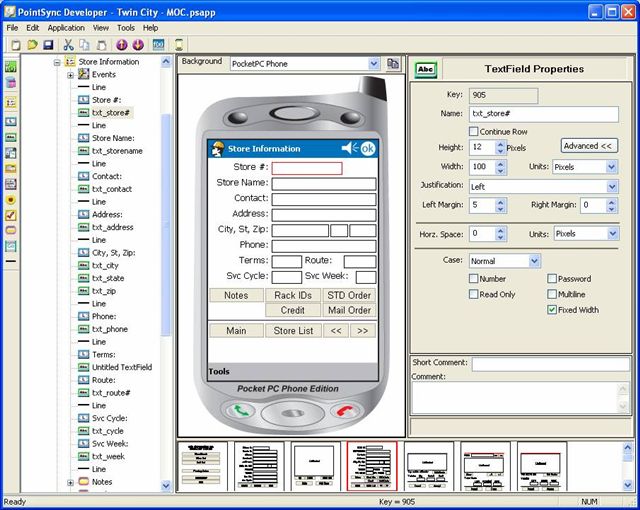Open the Background PocketPC Phone dropdown
Screen dimensions: 640x510
pos(373,63)
